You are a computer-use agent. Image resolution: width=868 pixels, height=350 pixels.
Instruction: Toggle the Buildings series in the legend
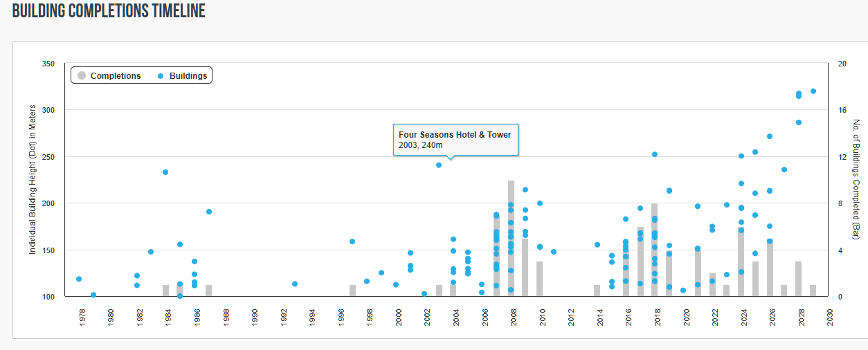pos(182,75)
